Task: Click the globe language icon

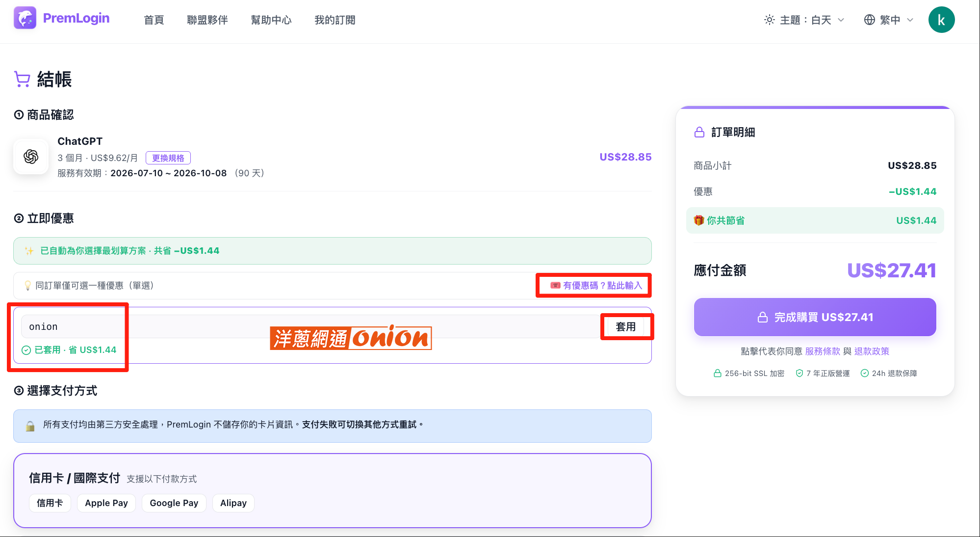Action: [x=869, y=20]
